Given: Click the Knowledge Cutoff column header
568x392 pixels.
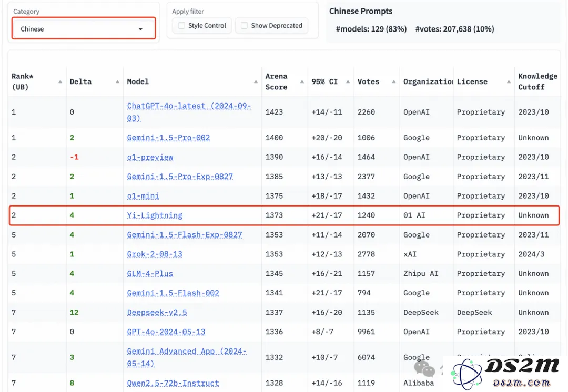Looking at the screenshot, I should pyautogui.click(x=537, y=81).
